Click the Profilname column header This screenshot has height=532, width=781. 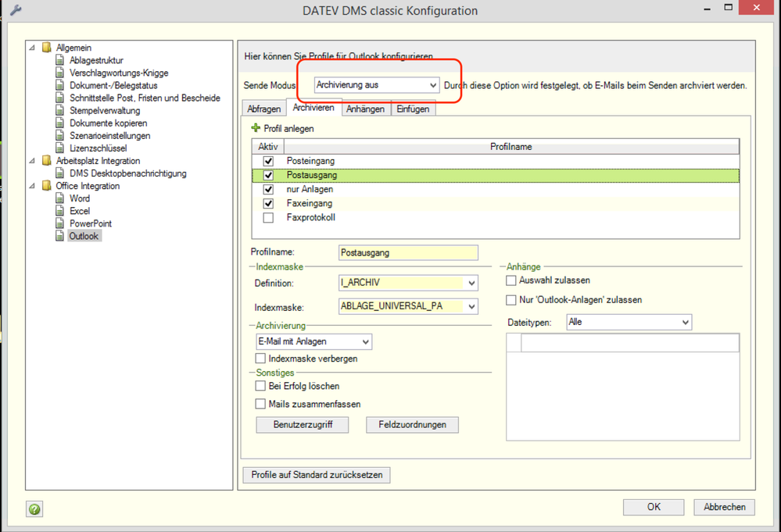pos(511,147)
